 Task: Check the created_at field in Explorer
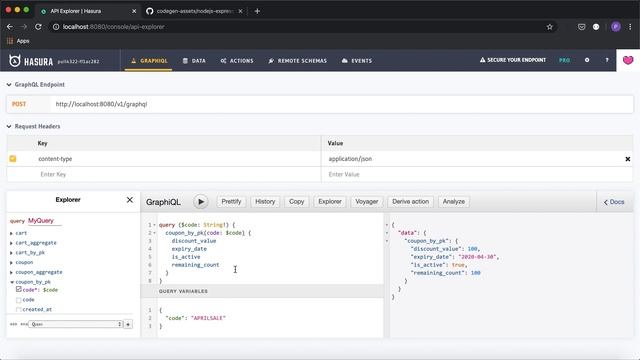[19, 310]
